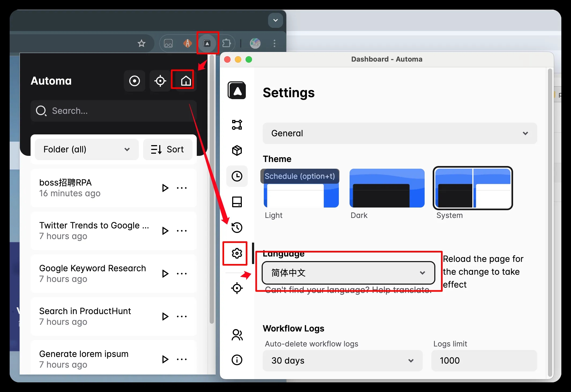
Task: Open the Schedule clock icon in sidebar
Action: pos(237,176)
